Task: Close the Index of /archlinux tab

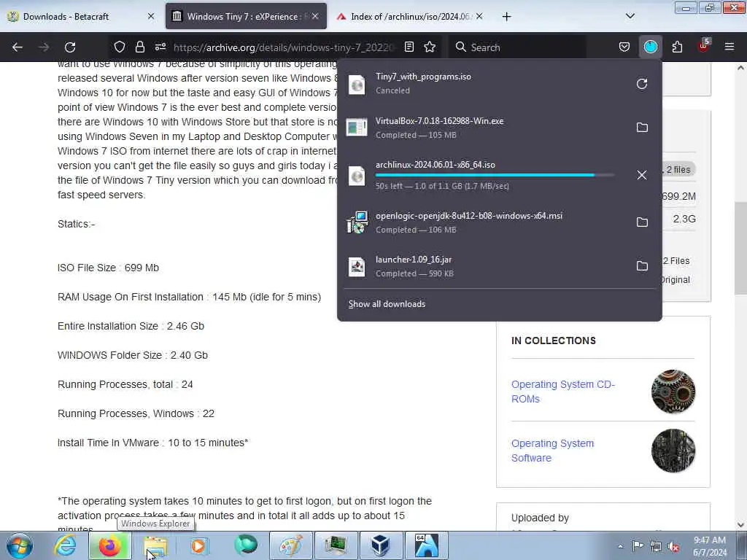Action: [x=479, y=16]
